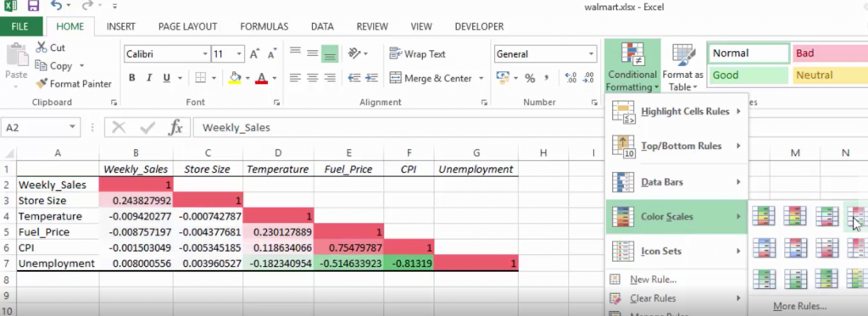
Task: Click Decrease Indent icon
Action: (x=354, y=78)
